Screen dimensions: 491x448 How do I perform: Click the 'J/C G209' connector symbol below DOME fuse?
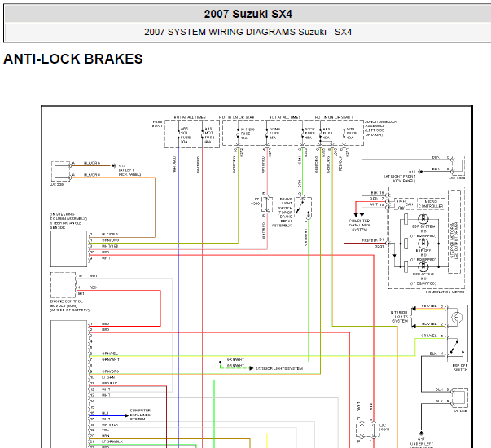coord(266,205)
